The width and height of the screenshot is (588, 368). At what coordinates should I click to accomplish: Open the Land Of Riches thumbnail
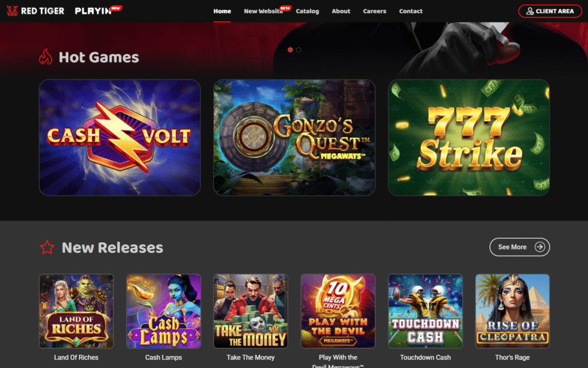pyautogui.click(x=76, y=311)
